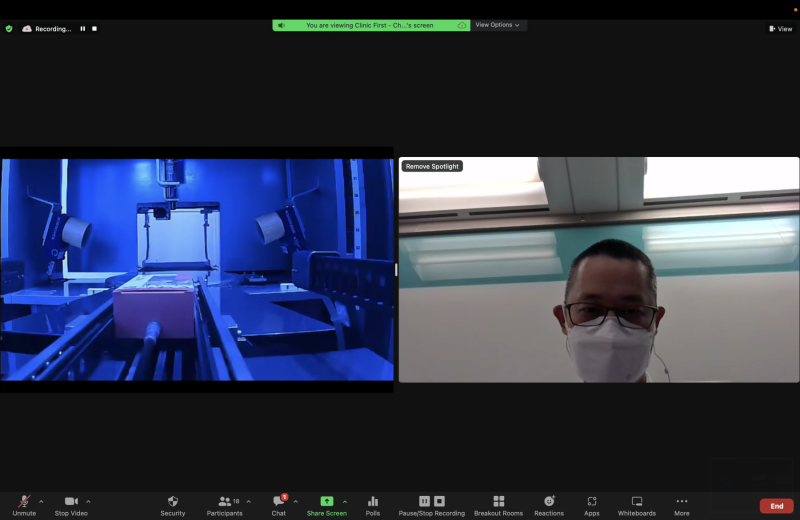Stop Video camera button
Viewport: 800px width, 520px height.
tap(71, 506)
